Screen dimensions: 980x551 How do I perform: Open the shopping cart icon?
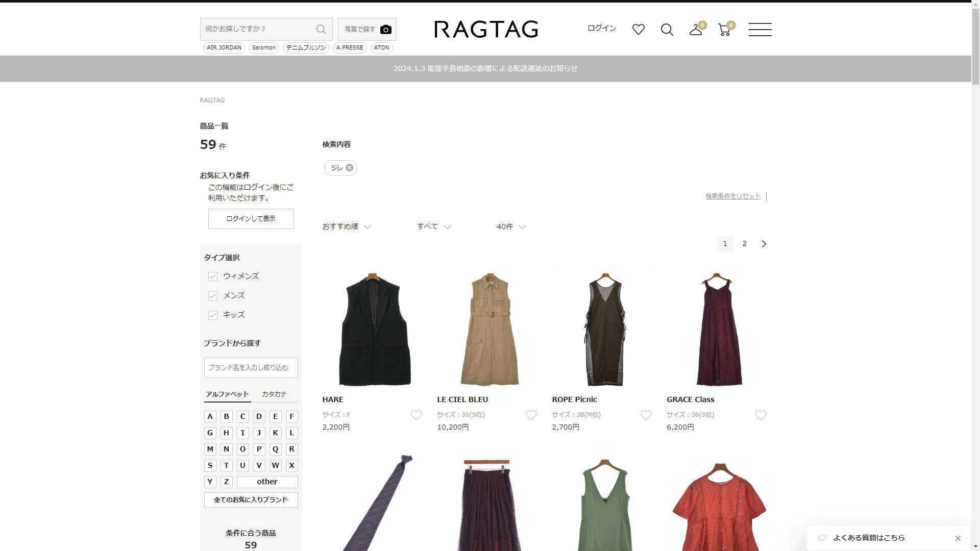[x=724, y=30]
